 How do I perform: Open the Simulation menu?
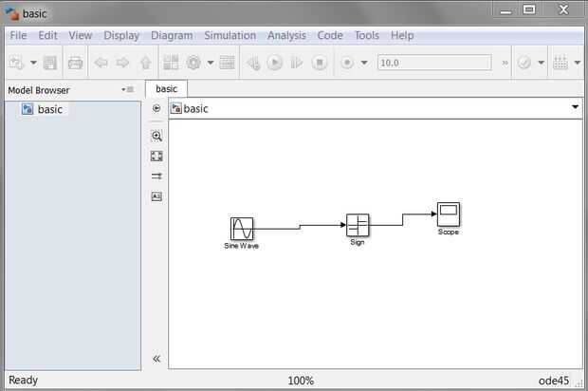[230, 36]
